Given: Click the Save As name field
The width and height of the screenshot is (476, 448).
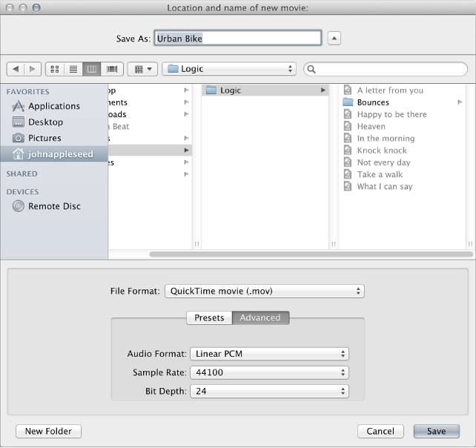Looking at the screenshot, I should tap(238, 39).
